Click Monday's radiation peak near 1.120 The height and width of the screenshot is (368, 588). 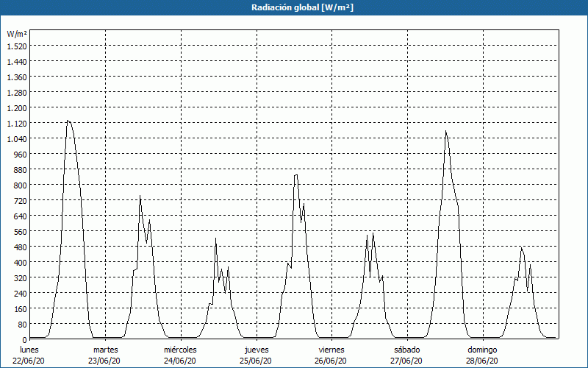coord(68,121)
